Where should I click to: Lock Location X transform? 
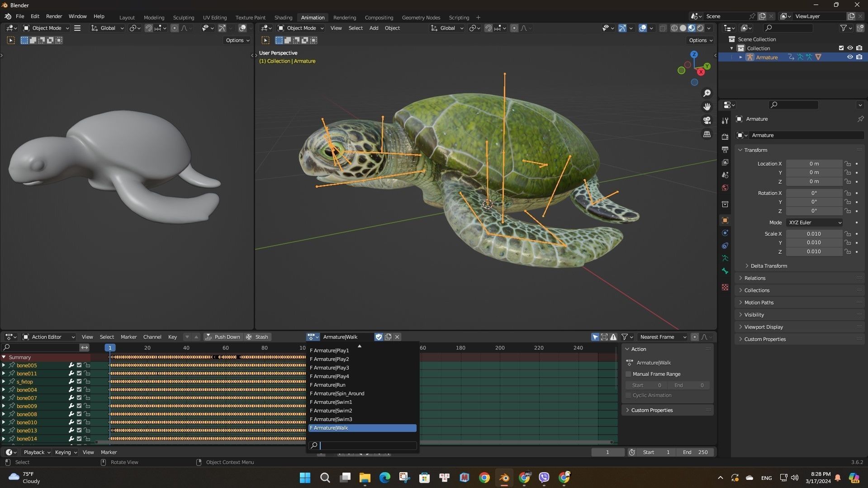click(x=848, y=164)
